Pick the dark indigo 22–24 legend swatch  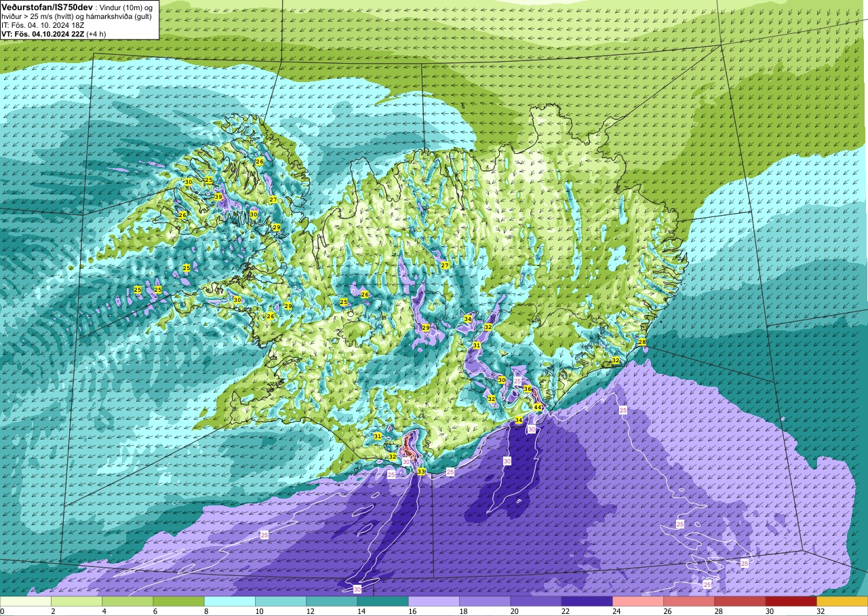[x=587, y=602]
